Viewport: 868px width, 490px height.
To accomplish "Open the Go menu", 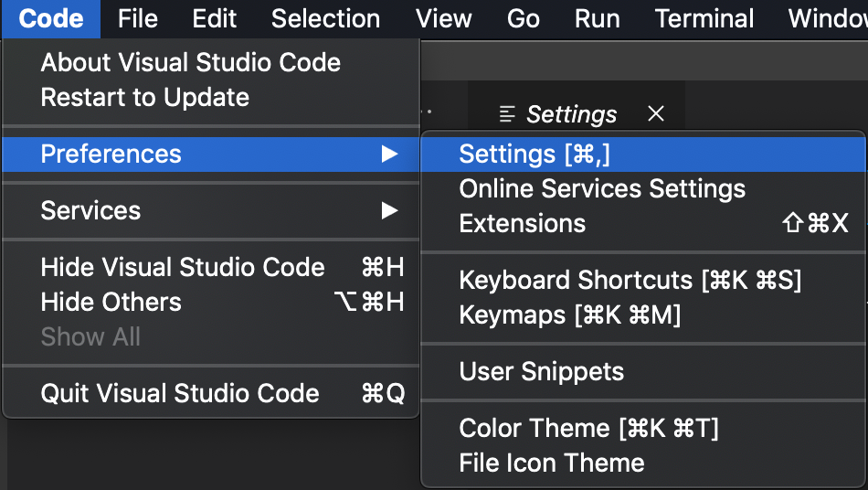I will click(524, 19).
